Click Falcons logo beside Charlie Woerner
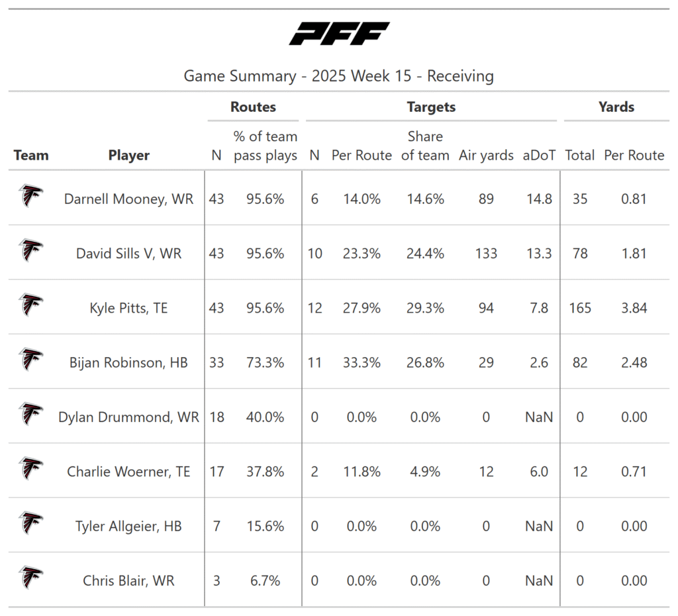 pyautogui.click(x=30, y=470)
